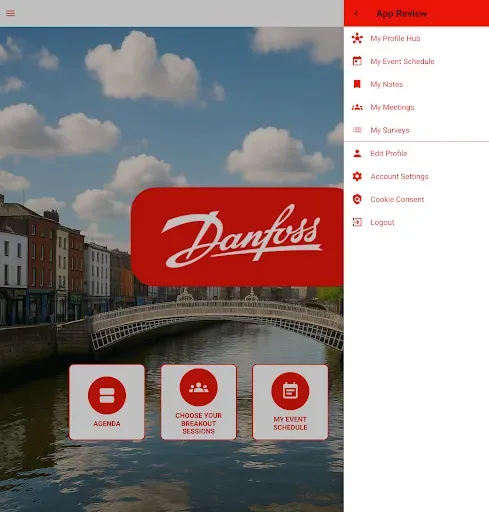The height and width of the screenshot is (512, 489).
Task: Open the My Surveys list icon
Action: (357, 130)
